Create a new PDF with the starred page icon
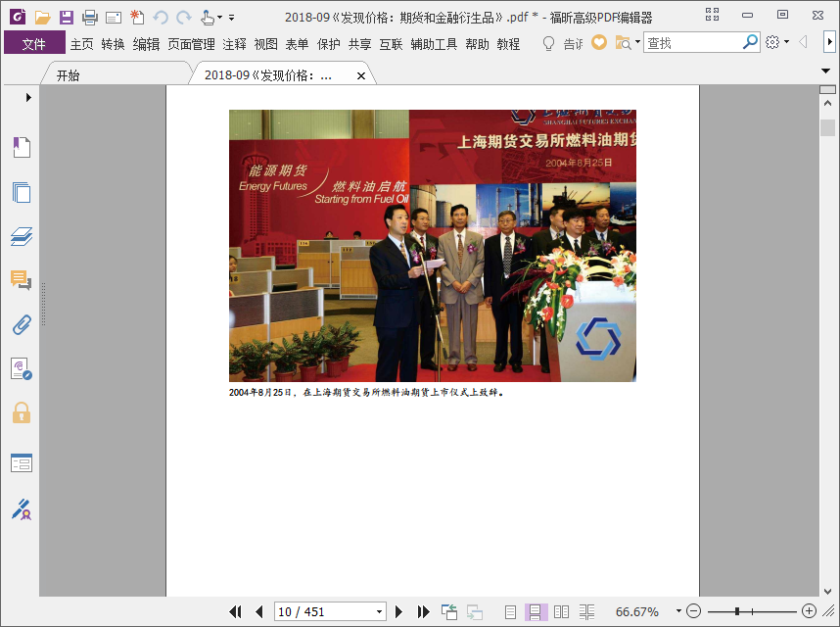This screenshot has height=627, width=840. point(137,18)
